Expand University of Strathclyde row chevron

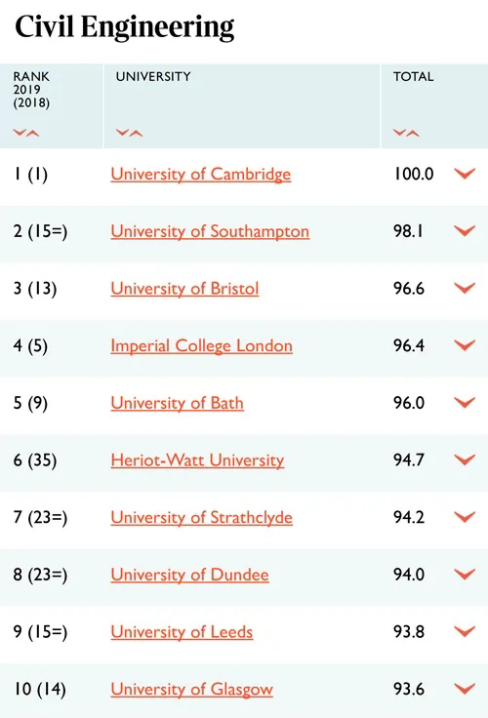[x=465, y=517]
